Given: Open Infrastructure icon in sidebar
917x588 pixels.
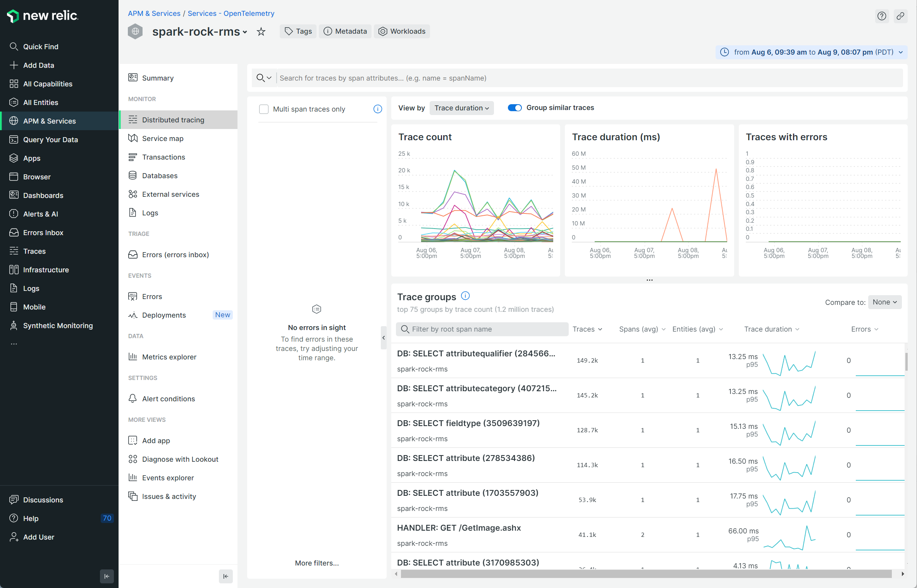Looking at the screenshot, I should [14, 270].
